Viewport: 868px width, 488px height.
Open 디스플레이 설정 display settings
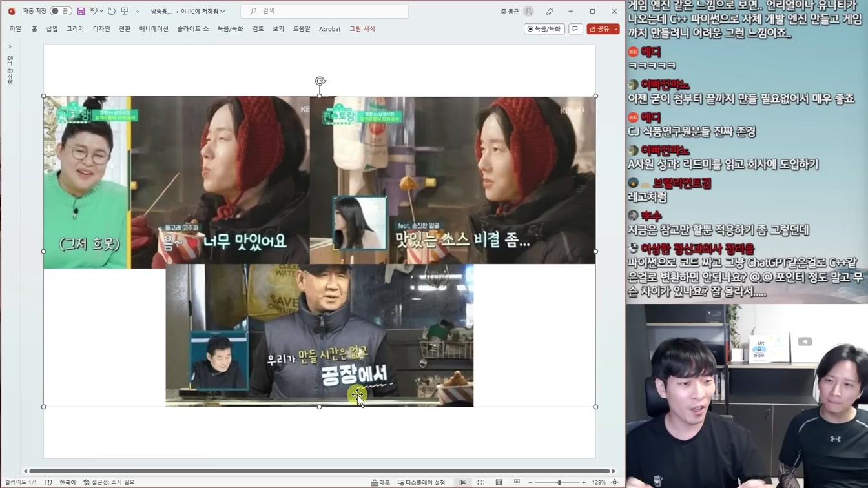click(x=421, y=482)
